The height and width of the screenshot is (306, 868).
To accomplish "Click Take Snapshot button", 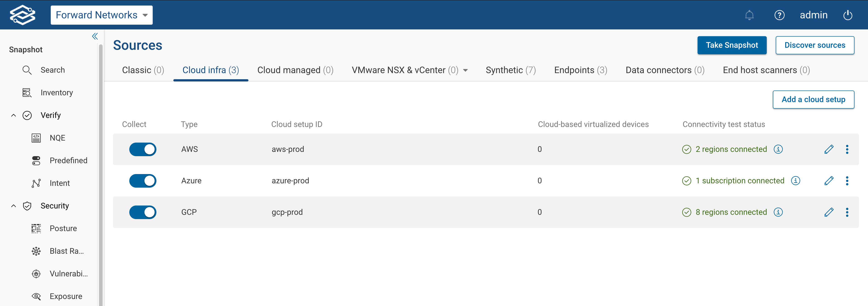I will tap(731, 45).
